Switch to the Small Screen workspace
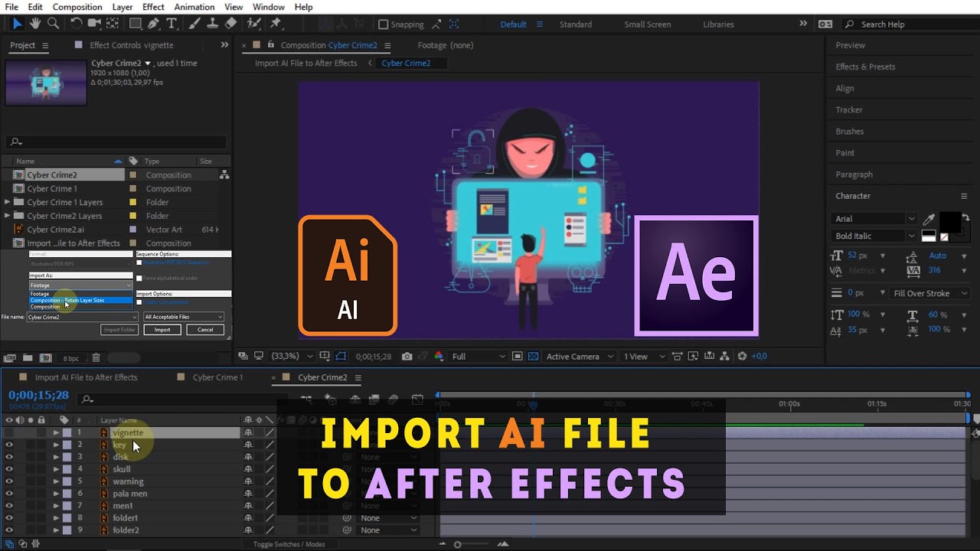980x551 pixels. (648, 24)
